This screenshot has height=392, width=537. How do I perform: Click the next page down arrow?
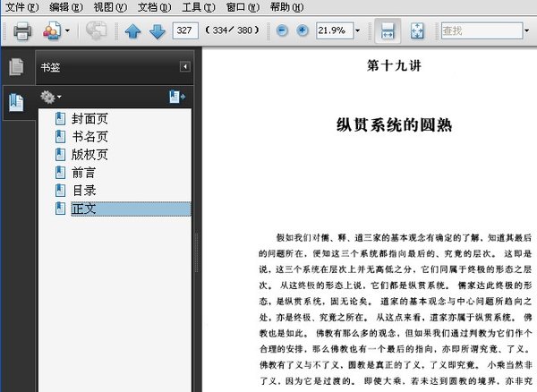pos(157,31)
